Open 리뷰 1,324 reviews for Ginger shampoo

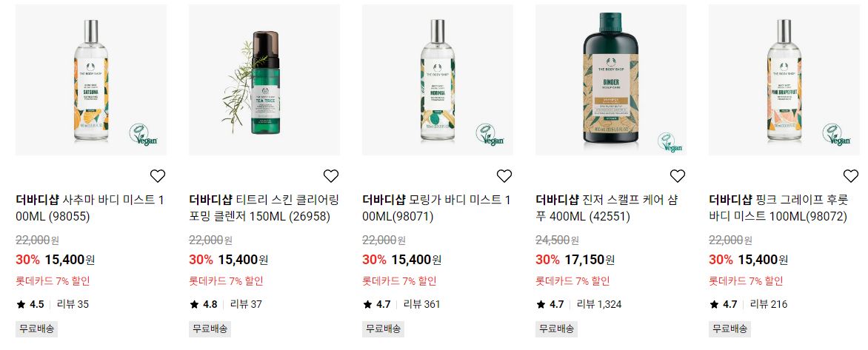599,304
